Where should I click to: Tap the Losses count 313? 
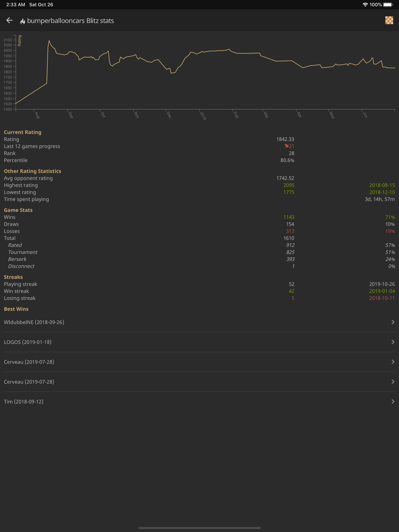(x=290, y=231)
